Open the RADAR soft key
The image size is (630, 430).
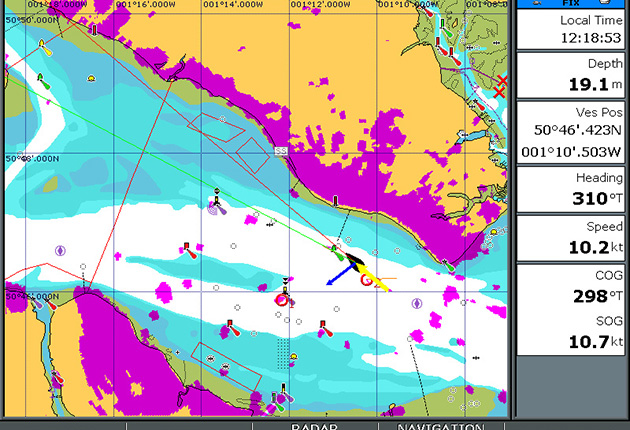(314, 426)
